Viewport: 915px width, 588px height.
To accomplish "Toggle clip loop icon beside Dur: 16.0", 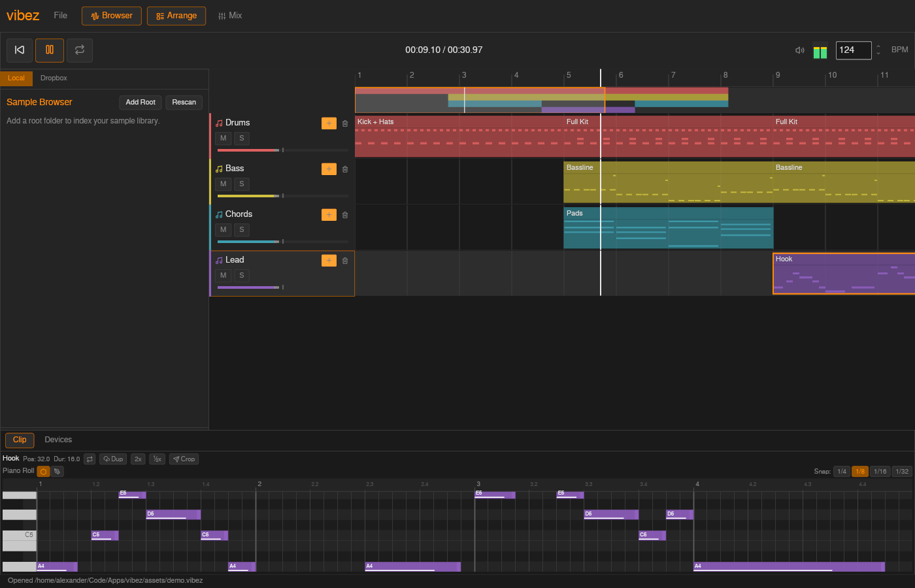I will [90, 459].
